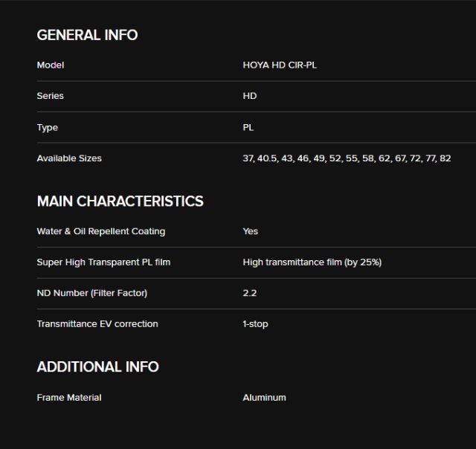Select the PL type value
The height and width of the screenshot is (449, 476).
pyautogui.click(x=248, y=127)
